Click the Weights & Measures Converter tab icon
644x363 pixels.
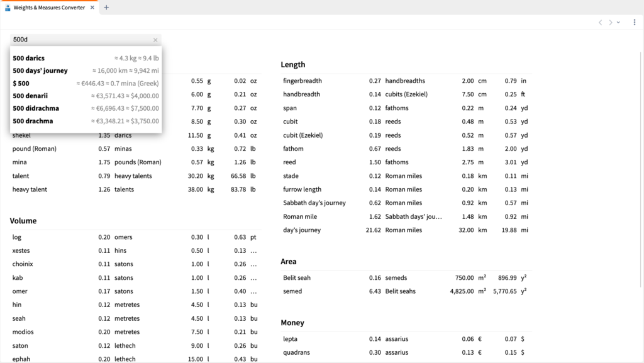8,8
